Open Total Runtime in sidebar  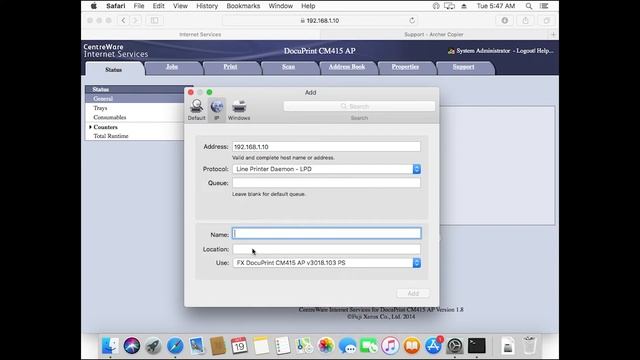point(111,136)
